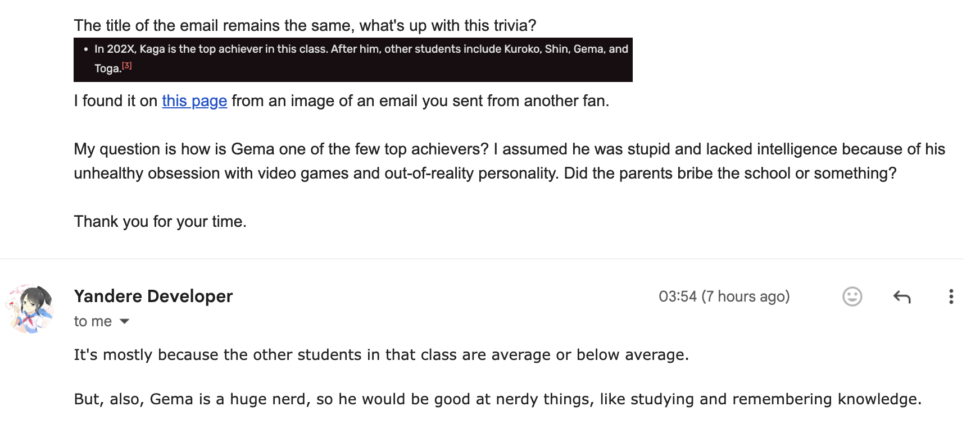Click the bullet point in the trivia image
This screenshot has width=980, height=438.
[x=86, y=49]
